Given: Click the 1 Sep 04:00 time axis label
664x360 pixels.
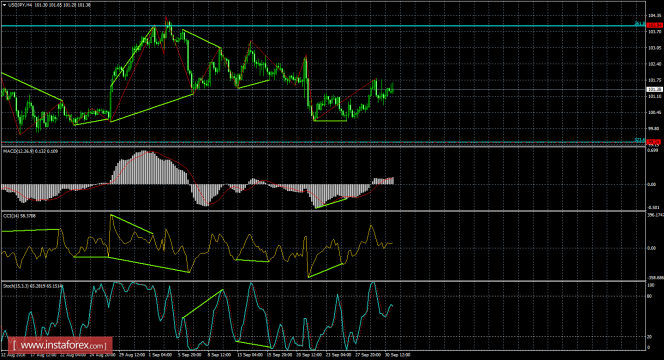Looking at the screenshot, I should coord(161,355).
